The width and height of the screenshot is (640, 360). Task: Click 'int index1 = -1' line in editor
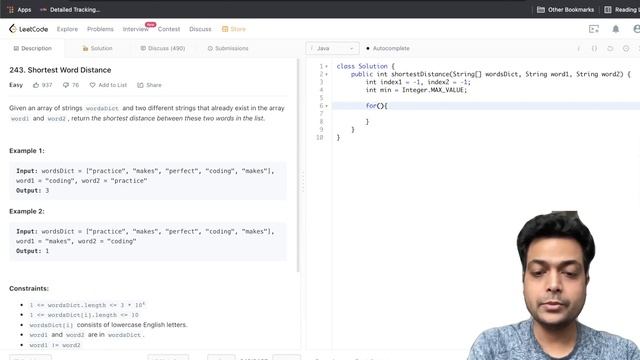418,82
